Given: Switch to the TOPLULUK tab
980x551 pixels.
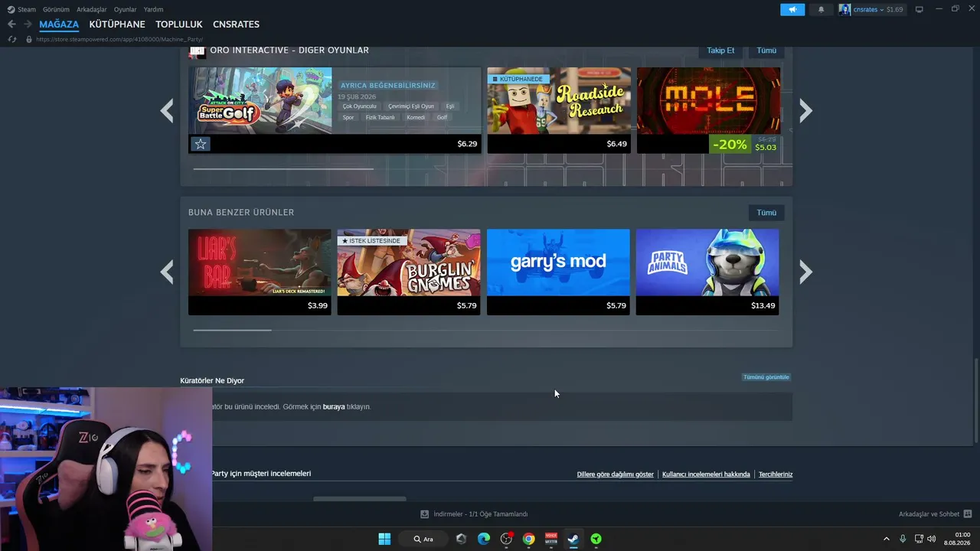Looking at the screenshot, I should [179, 24].
